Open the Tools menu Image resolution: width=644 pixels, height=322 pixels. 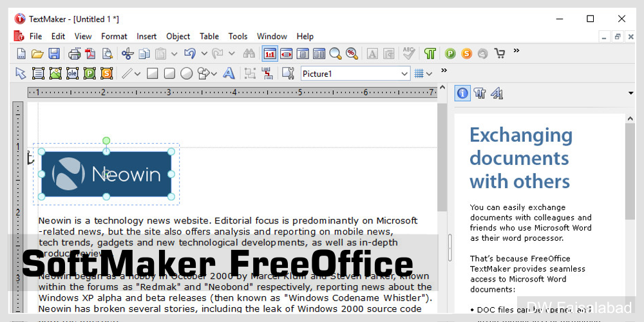point(238,36)
